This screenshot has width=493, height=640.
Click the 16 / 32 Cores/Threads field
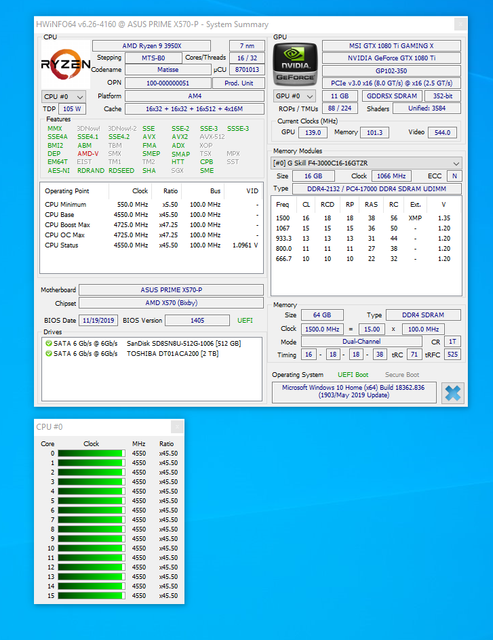247,58
